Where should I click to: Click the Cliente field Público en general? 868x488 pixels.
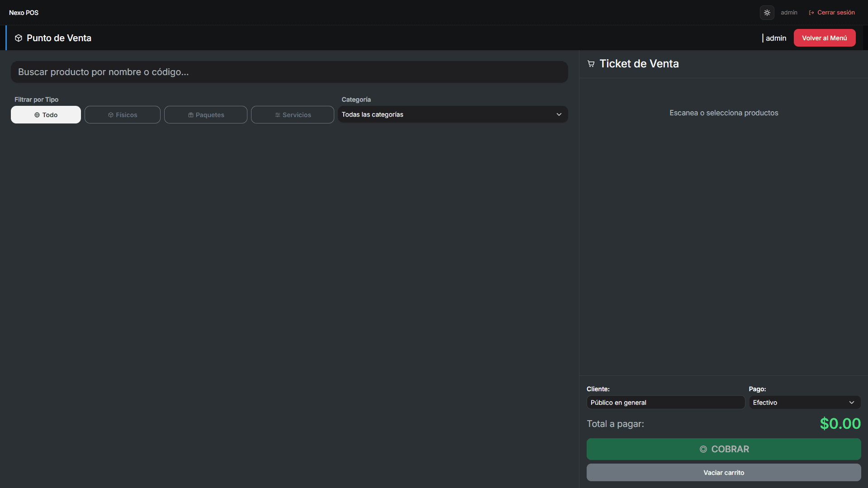tap(665, 403)
